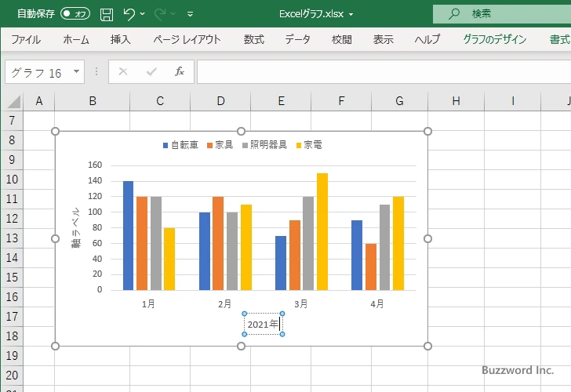Click the magnifier search icon

453,14
